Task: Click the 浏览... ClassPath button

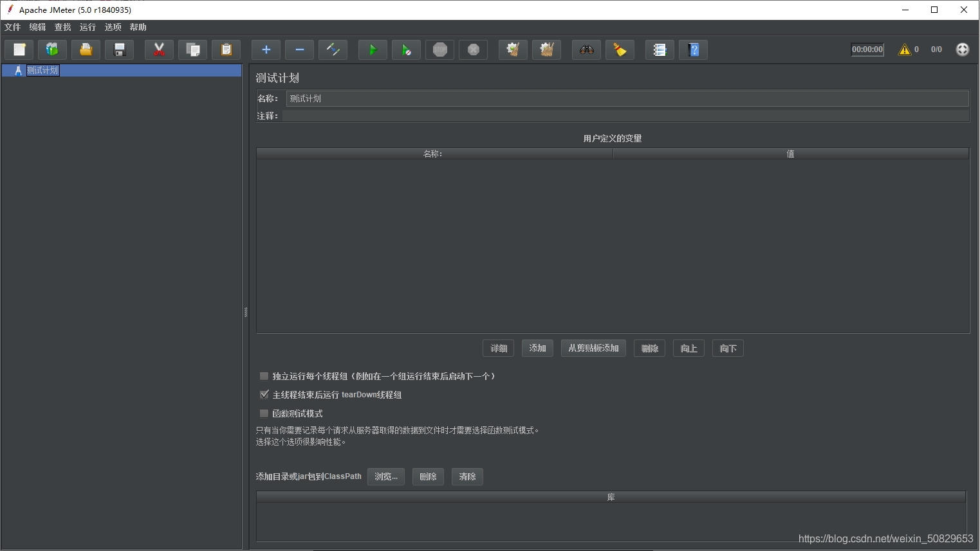Action: 386,476
